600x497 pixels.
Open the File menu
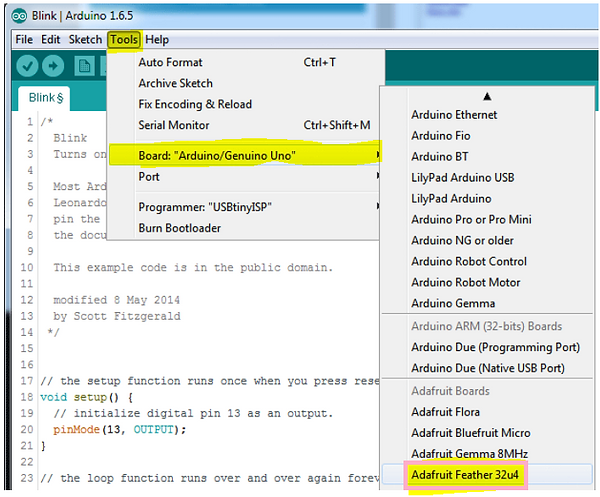(x=24, y=39)
